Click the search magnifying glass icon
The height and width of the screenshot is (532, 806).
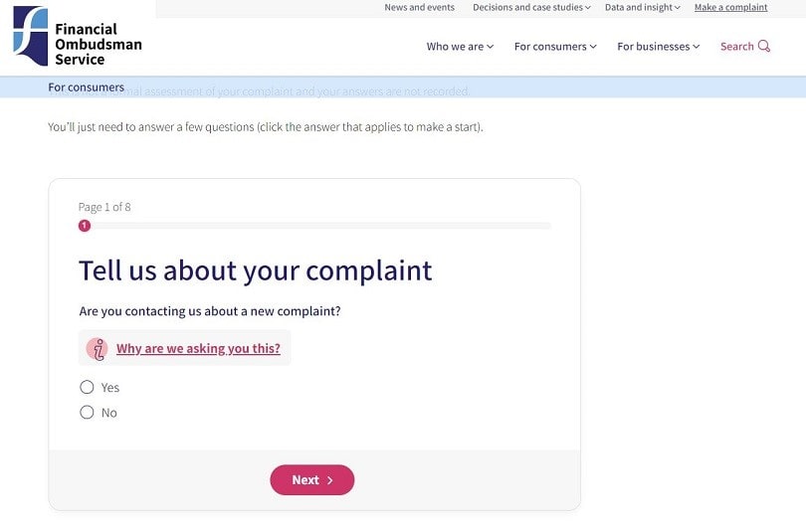(x=764, y=46)
